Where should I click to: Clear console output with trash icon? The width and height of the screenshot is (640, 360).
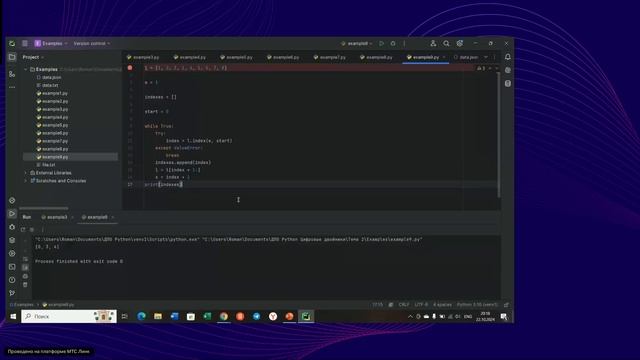(x=25, y=284)
